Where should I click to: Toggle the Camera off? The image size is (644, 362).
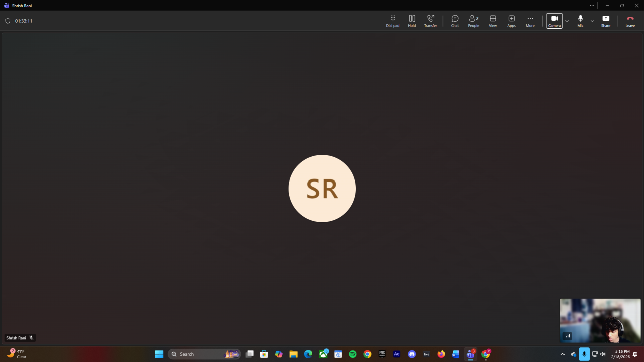554,21
